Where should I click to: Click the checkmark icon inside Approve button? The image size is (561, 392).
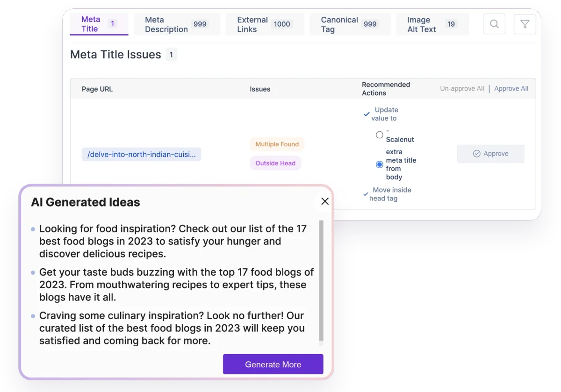pos(476,153)
